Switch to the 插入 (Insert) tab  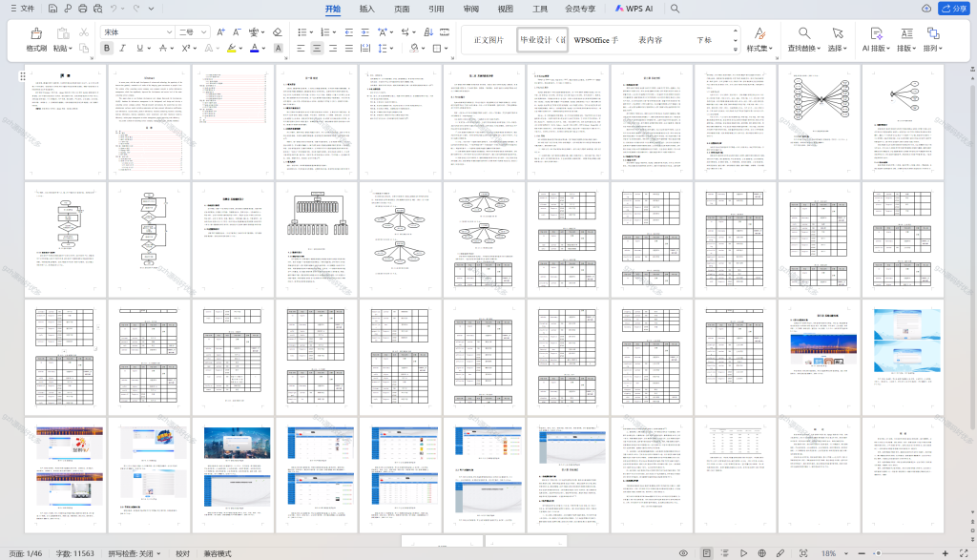pyautogui.click(x=367, y=9)
